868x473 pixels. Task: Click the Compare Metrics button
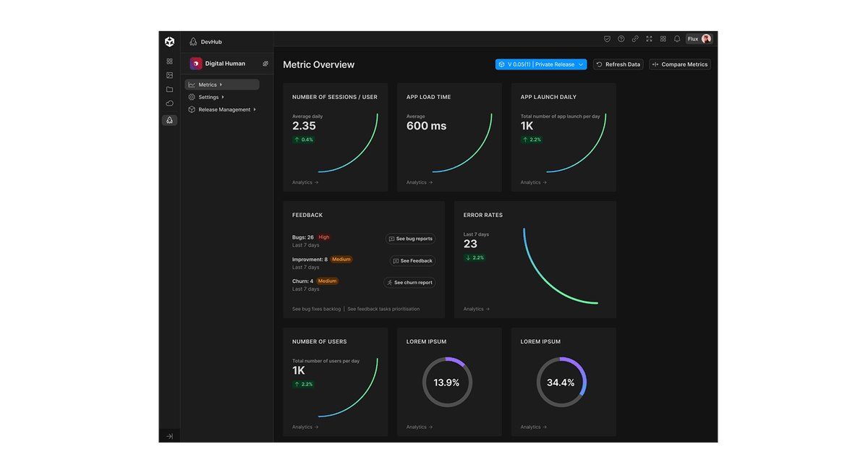pyautogui.click(x=680, y=64)
